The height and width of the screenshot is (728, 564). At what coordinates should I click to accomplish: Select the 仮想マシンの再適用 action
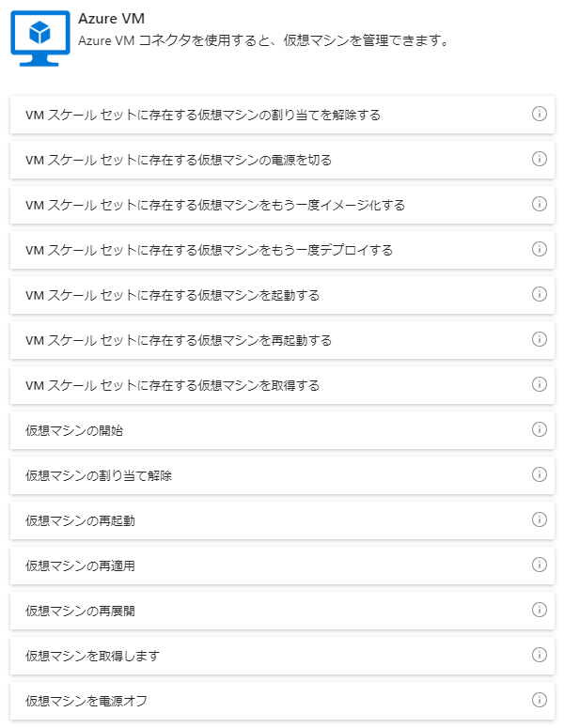point(282,565)
